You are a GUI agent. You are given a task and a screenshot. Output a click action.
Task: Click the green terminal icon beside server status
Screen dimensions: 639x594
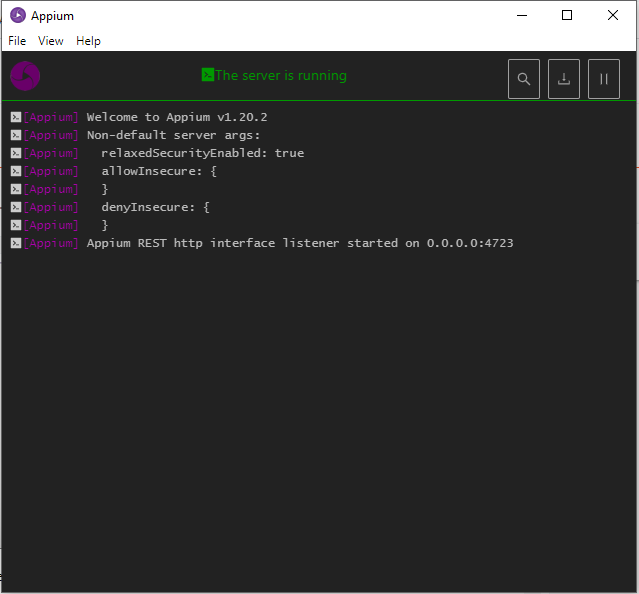207,75
